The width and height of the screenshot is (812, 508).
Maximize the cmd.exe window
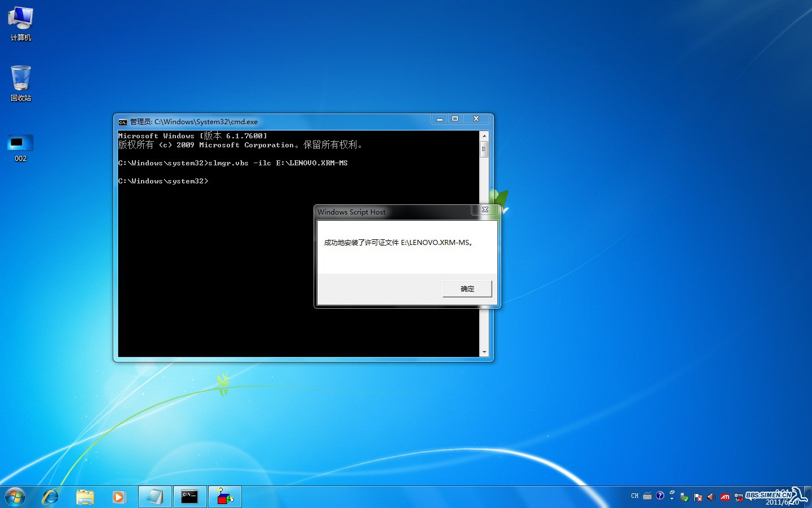454,119
